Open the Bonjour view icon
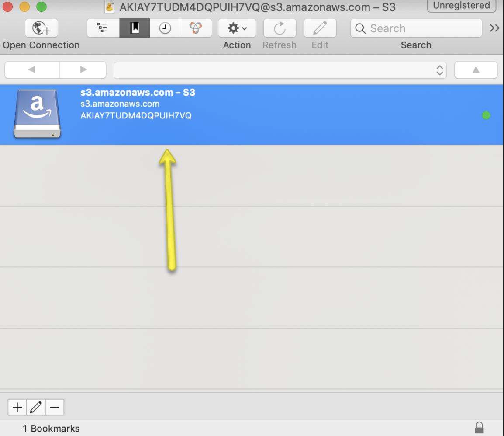504x436 pixels. (195, 28)
